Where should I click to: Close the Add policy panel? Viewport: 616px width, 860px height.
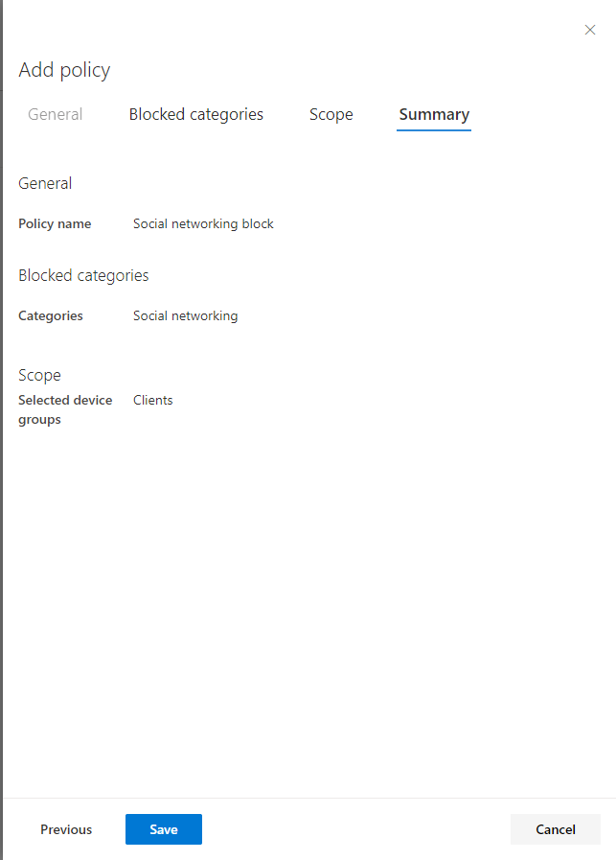[590, 30]
